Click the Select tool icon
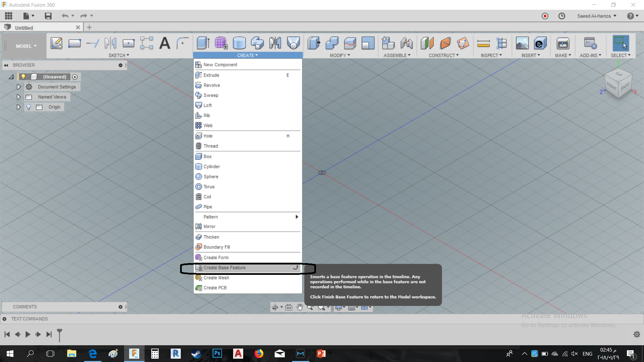This screenshot has height=362, width=644. [621, 43]
